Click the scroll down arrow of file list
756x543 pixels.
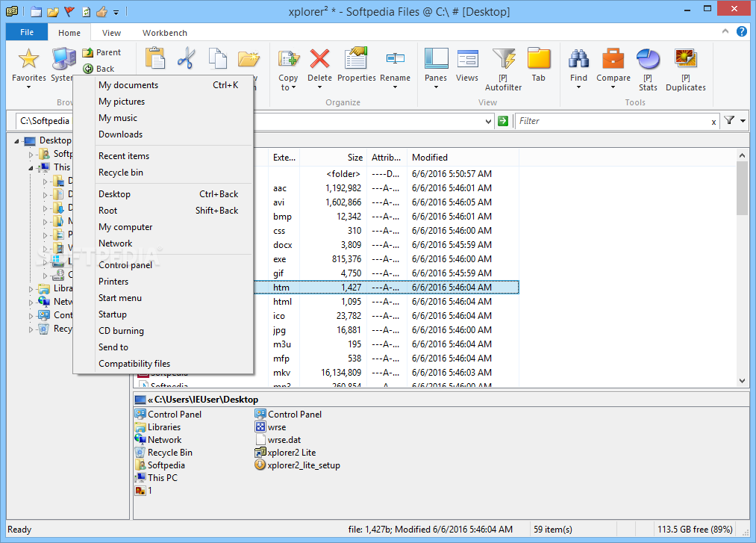point(742,381)
